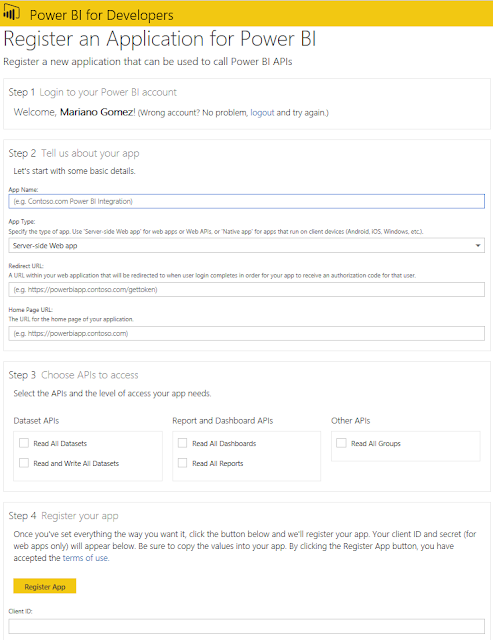
Task: Follow the logout link
Action: [262, 113]
